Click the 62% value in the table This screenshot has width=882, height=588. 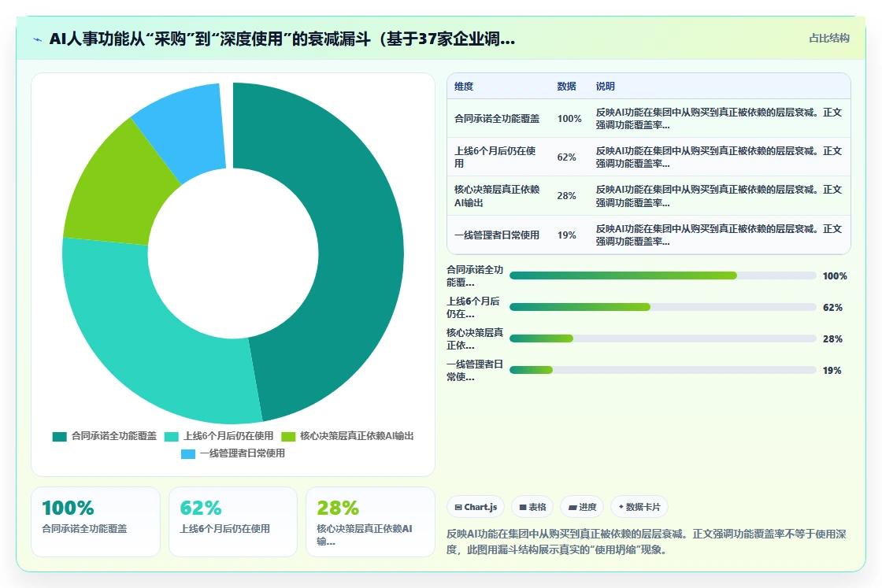[x=566, y=157]
